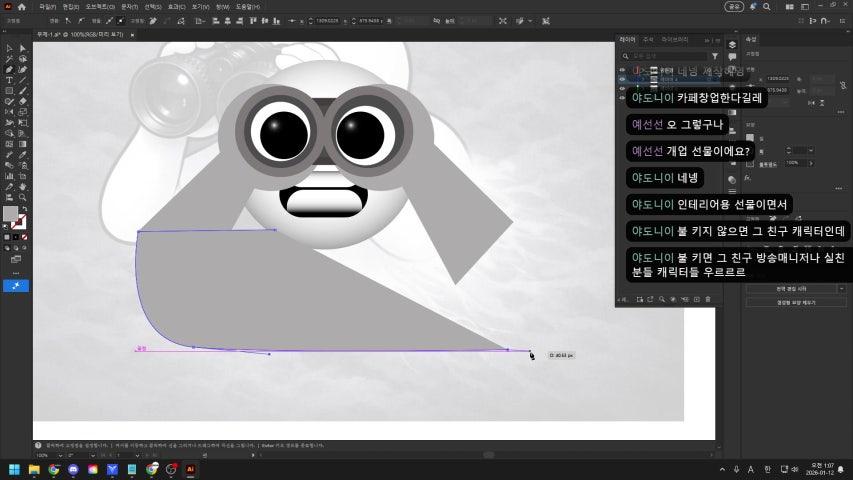This screenshot has width=853, height=480.
Task: Show hidden icons in system tray
Action: point(723,469)
